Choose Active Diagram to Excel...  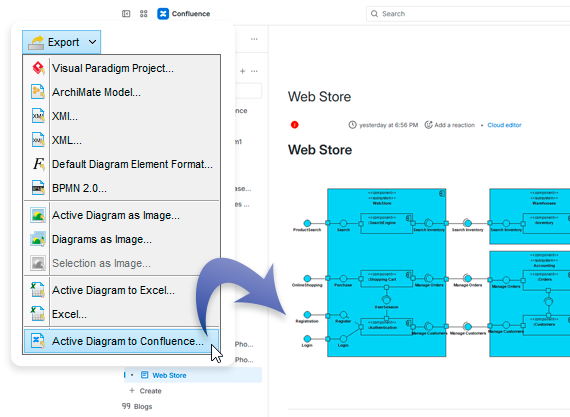[122, 290]
